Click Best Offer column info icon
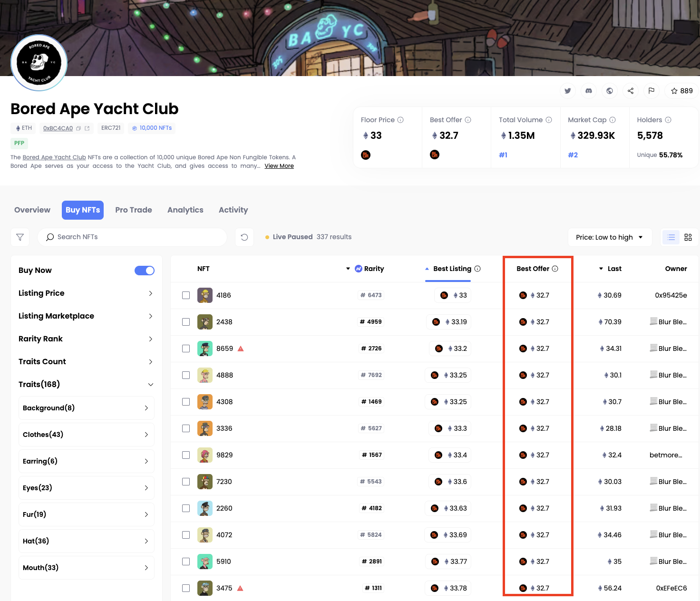This screenshot has height=601, width=700. coord(555,269)
